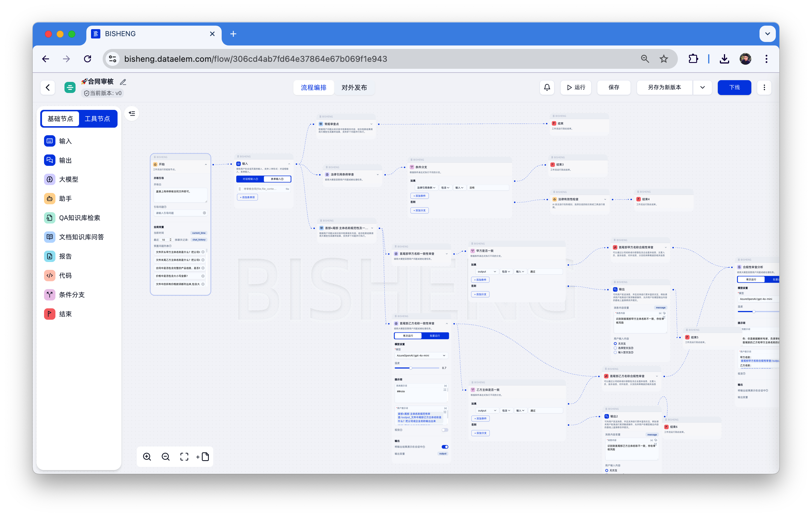Toggle the 视觉 switch off or on

pyautogui.click(x=445, y=430)
